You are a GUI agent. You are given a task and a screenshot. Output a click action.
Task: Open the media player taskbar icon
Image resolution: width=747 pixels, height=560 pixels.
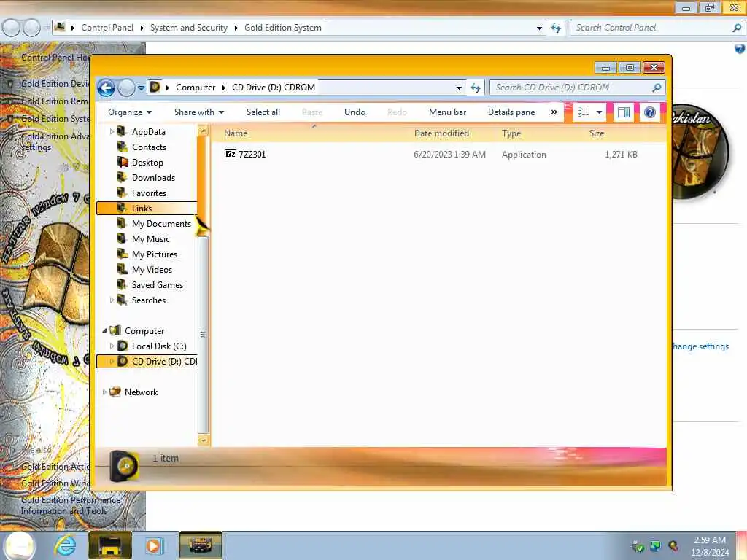(x=153, y=545)
